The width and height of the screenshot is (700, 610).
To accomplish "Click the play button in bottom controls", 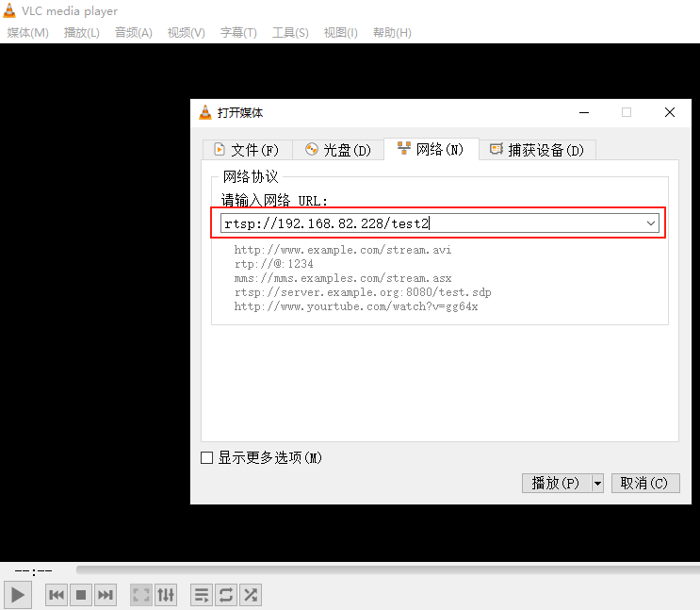I will click(x=17, y=595).
